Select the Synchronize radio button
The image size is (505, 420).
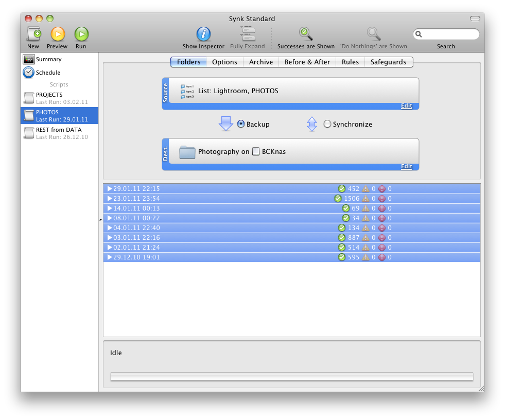coord(327,124)
